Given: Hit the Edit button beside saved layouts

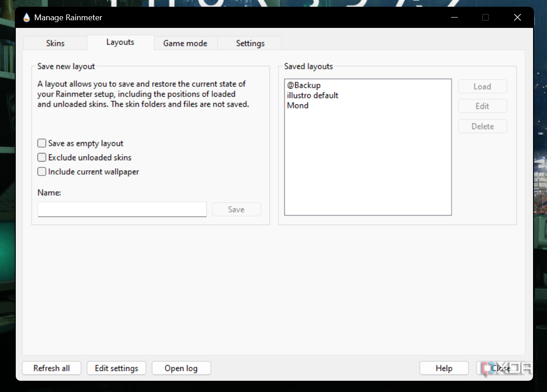Looking at the screenshot, I should [x=482, y=106].
